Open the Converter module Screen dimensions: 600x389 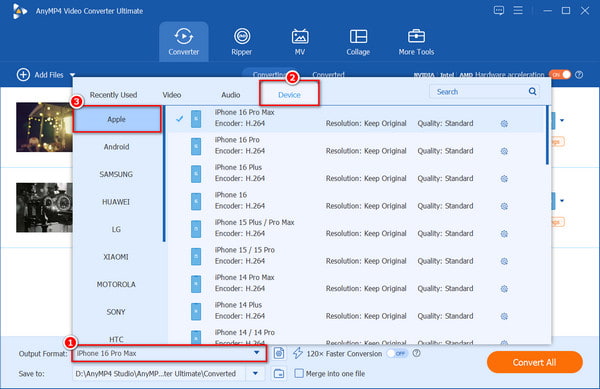184,42
